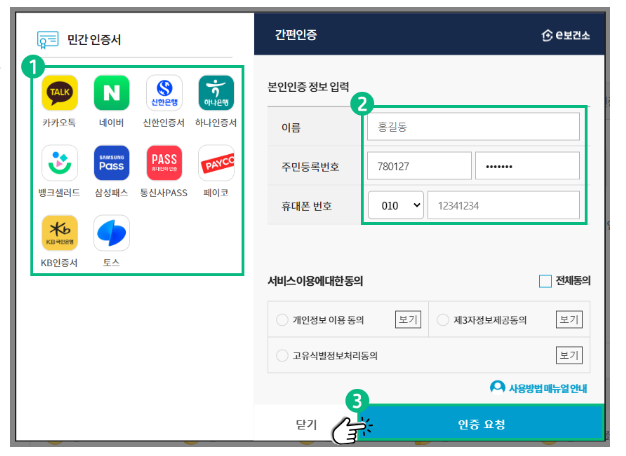Choose the Samsung Pass icon
Image resolution: width=626 pixels, height=456 pixels.
(111, 163)
